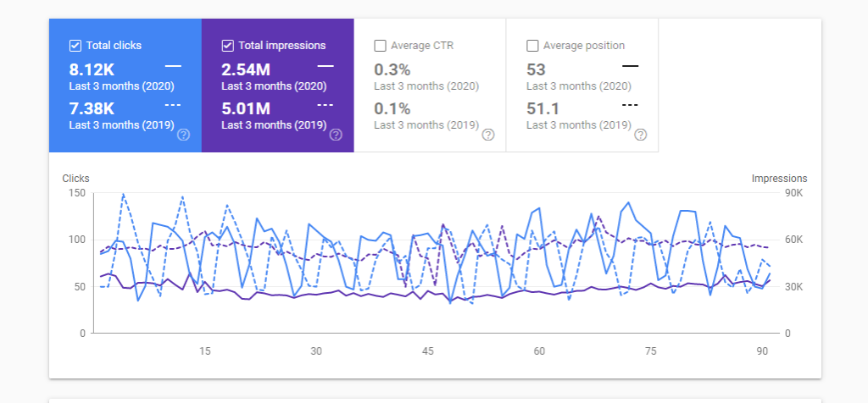Click solid line legend on Total impressions card
This screenshot has width=868, height=403.
[x=325, y=66]
